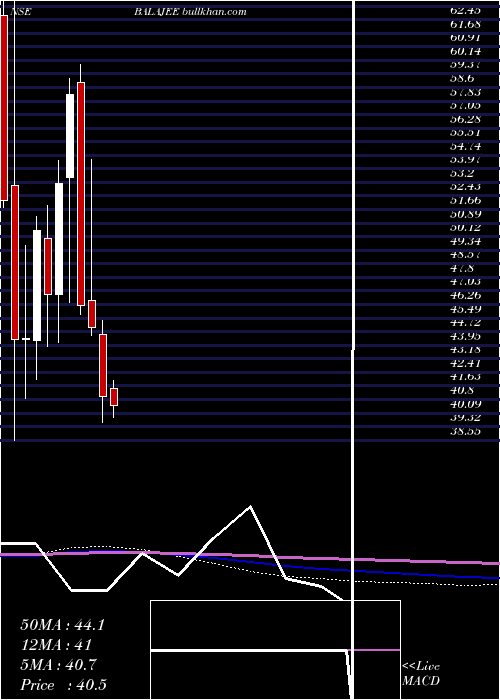Click the Price : 40.5 readout

[64, 685]
